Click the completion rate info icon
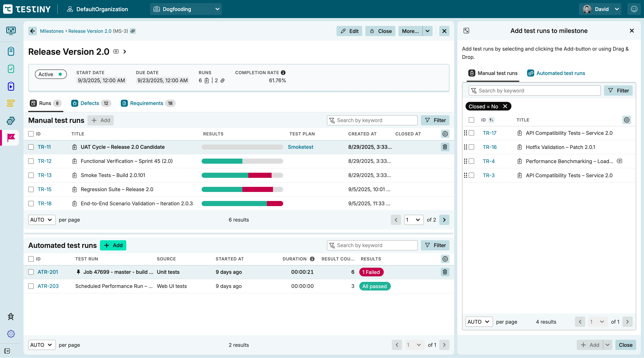This screenshot has width=644, height=358. point(283,73)
